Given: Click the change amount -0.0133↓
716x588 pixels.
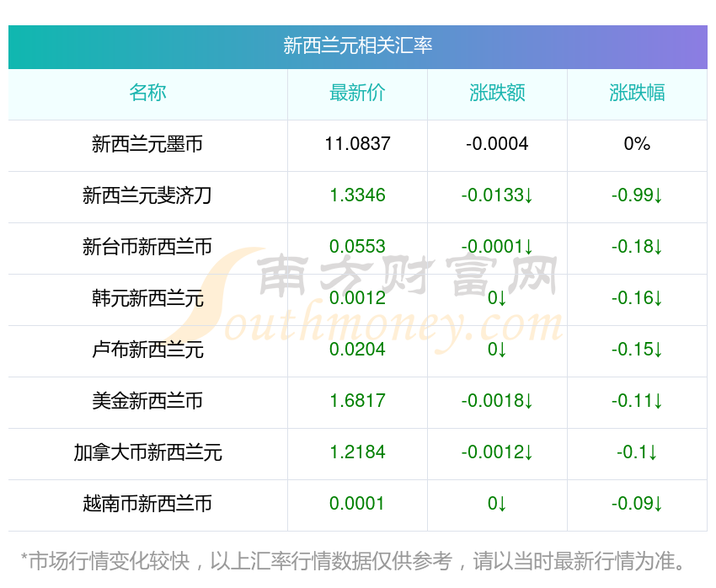Looking at the screenshot, I should point(497,195).
